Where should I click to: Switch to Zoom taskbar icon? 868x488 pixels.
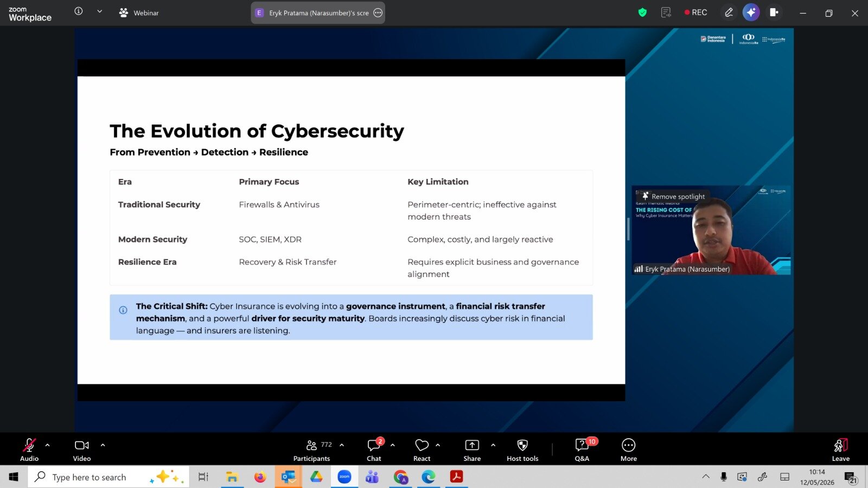click(344, 477)
